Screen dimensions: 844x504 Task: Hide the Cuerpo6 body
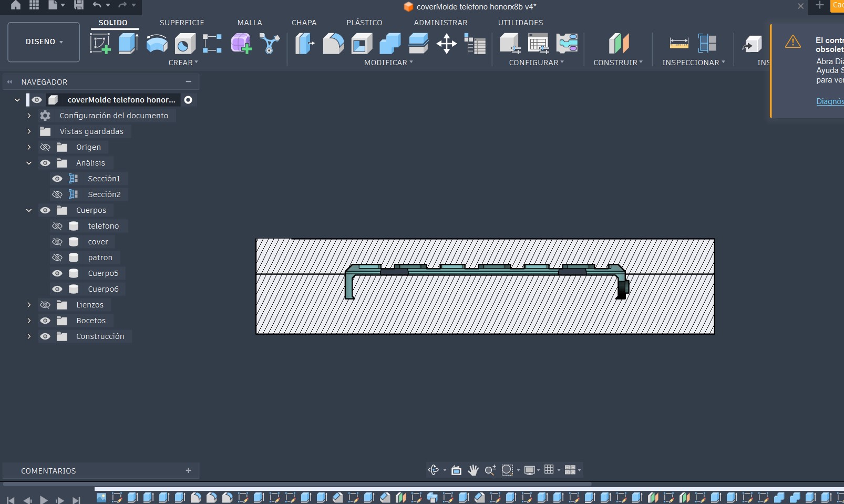(x=57, y=289)
